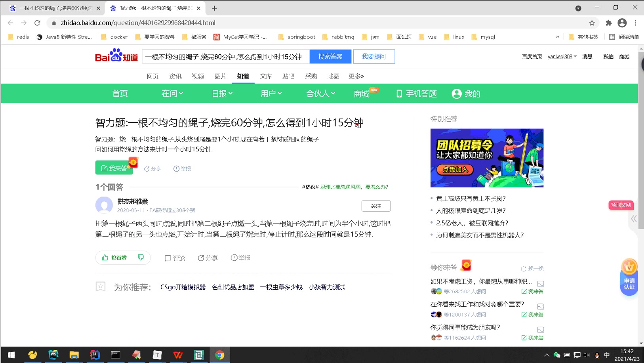Open IntelliJ IDEA from the taskbar

point(95,355)
